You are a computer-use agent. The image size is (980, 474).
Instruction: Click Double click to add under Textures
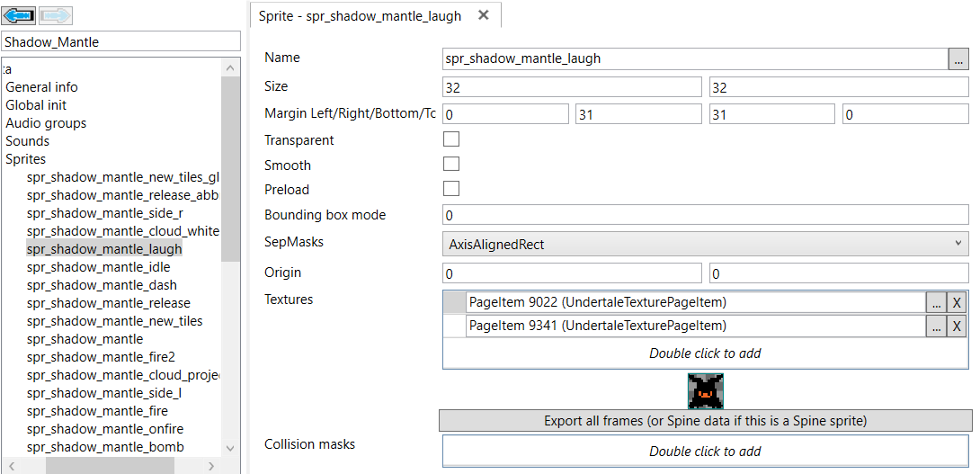click(x=705, y=353)
